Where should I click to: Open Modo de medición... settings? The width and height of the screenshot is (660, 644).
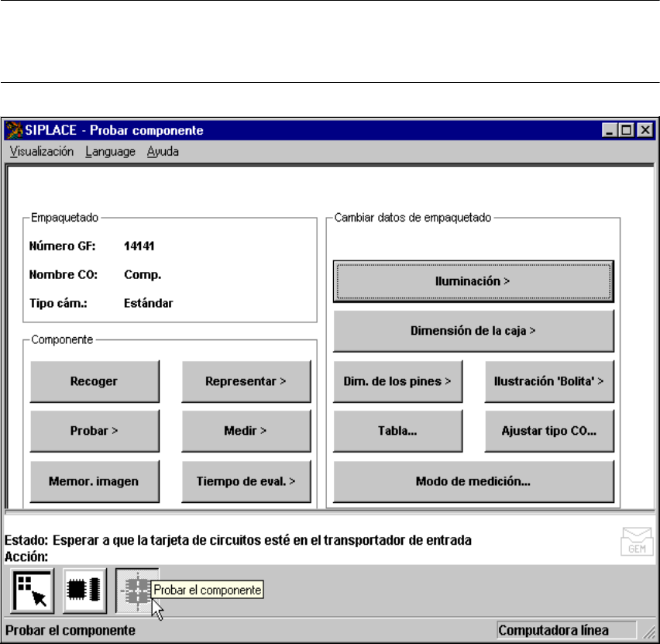click(473, 480)
